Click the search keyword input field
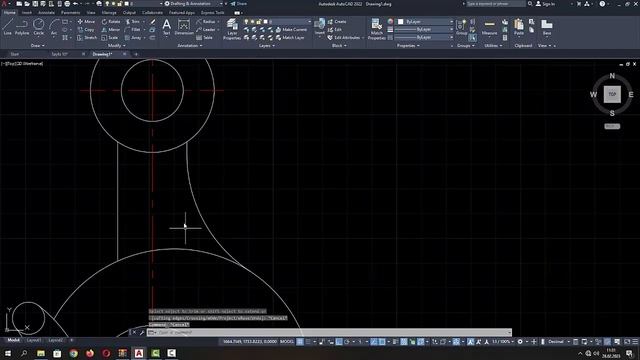640x360 pixels. [x=496, y=4]
